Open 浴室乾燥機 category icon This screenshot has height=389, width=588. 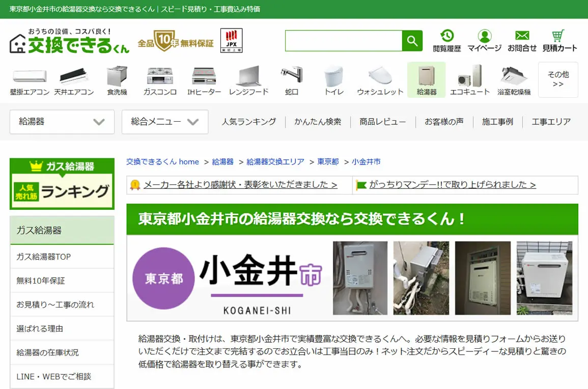pos(514,80)
